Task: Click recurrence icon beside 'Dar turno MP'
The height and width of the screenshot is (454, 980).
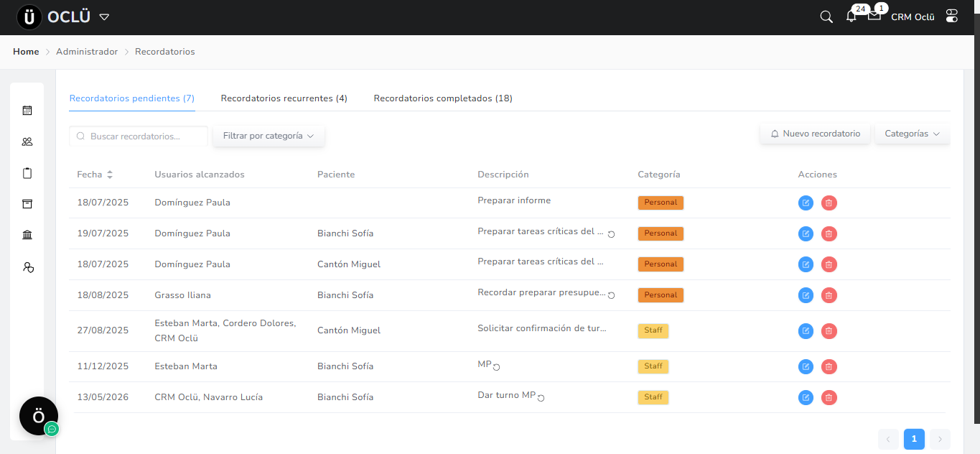Action: click(x=541, y=398)
